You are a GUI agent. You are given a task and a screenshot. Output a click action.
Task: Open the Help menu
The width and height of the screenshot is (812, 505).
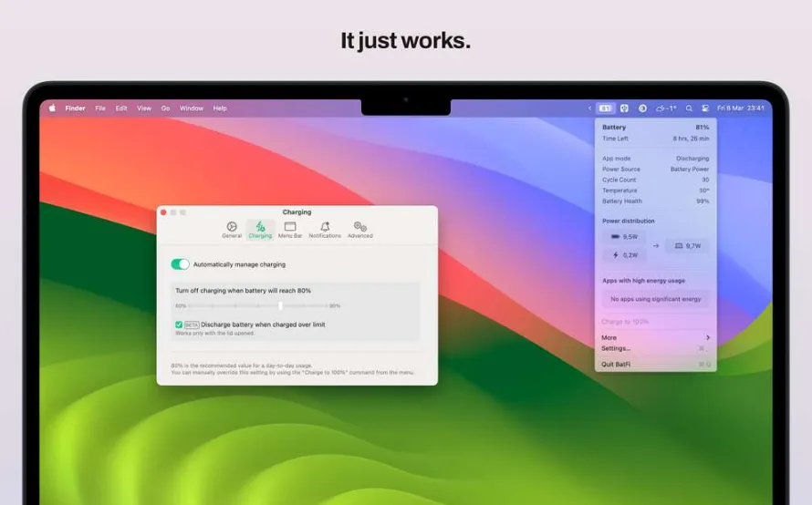pyautogui.click(x=220, y=108)
